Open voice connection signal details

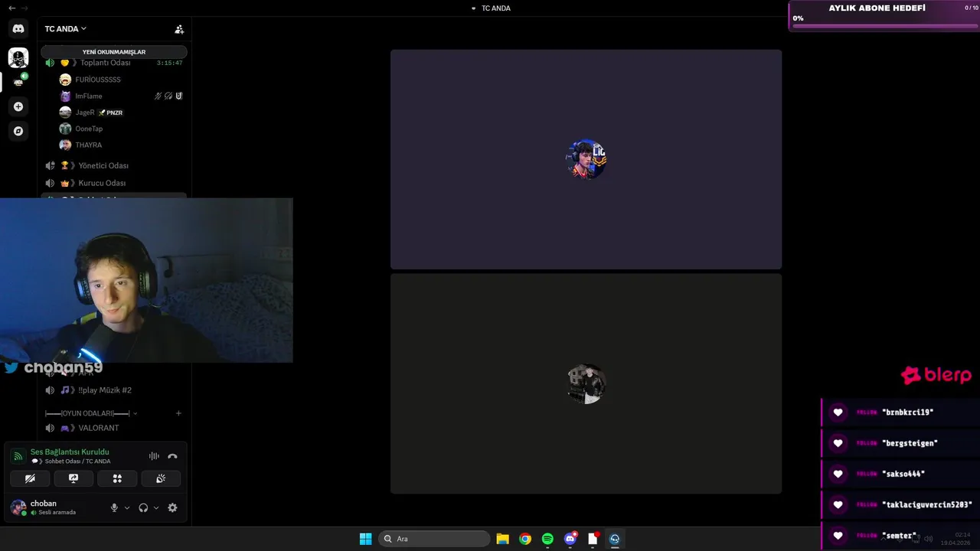pos(18,456)
